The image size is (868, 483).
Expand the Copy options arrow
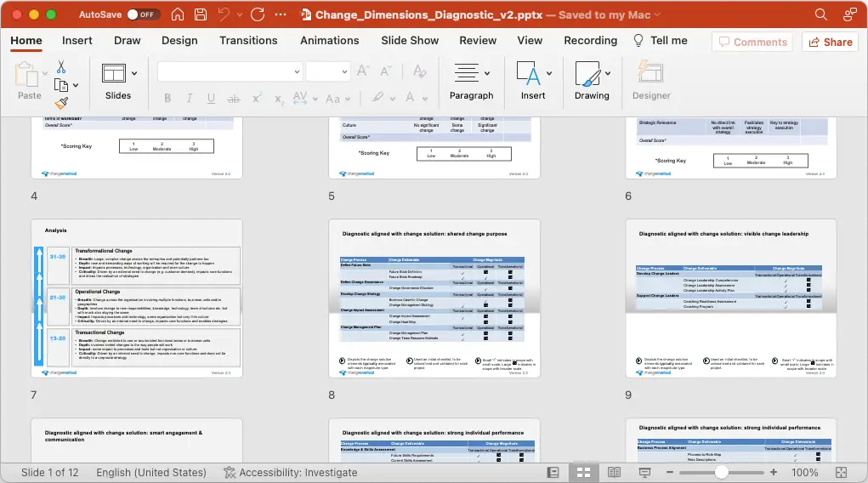(76, 85)
